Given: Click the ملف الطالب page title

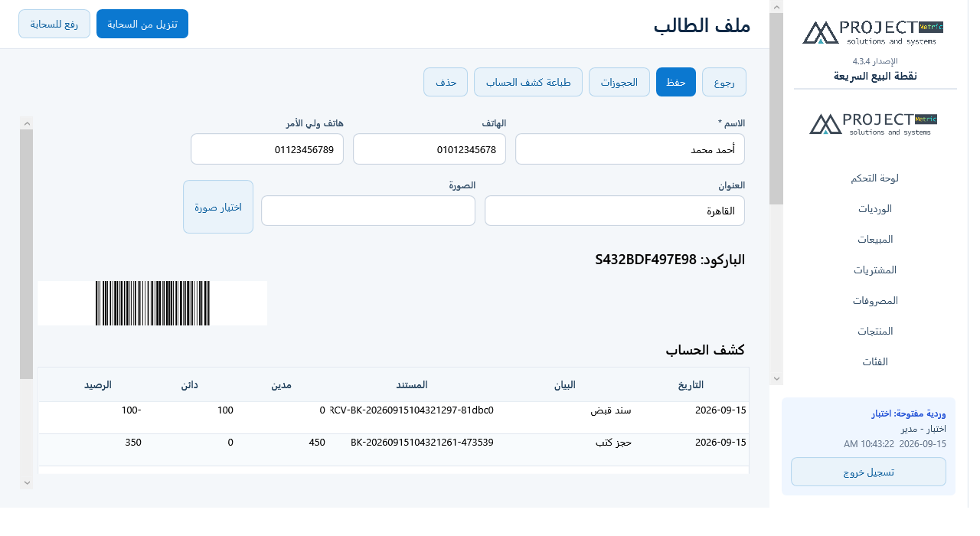Looking at the screenshot, I should [x=702, y=25].
